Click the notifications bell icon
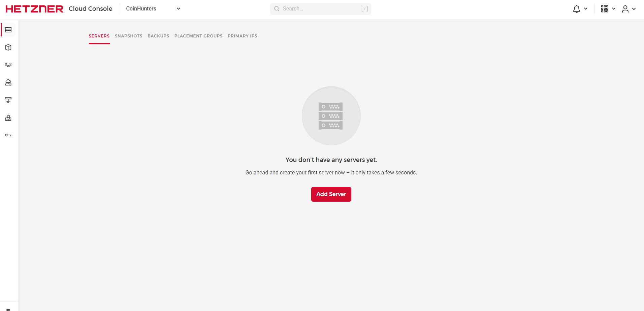The image size is (644, 311). [576, 9]
